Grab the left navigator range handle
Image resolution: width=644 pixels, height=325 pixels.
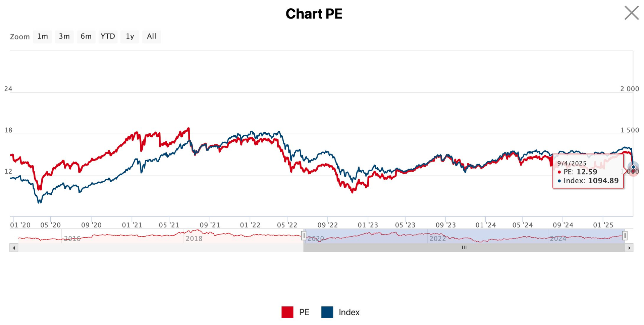tap(304, 236)
